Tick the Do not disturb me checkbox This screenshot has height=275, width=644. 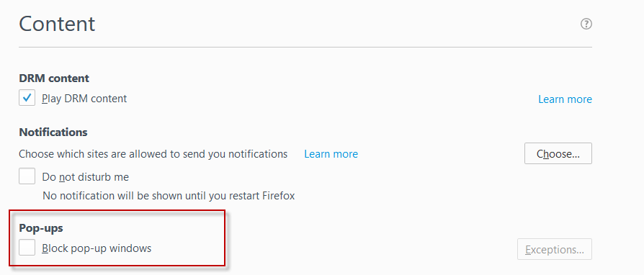27,176
